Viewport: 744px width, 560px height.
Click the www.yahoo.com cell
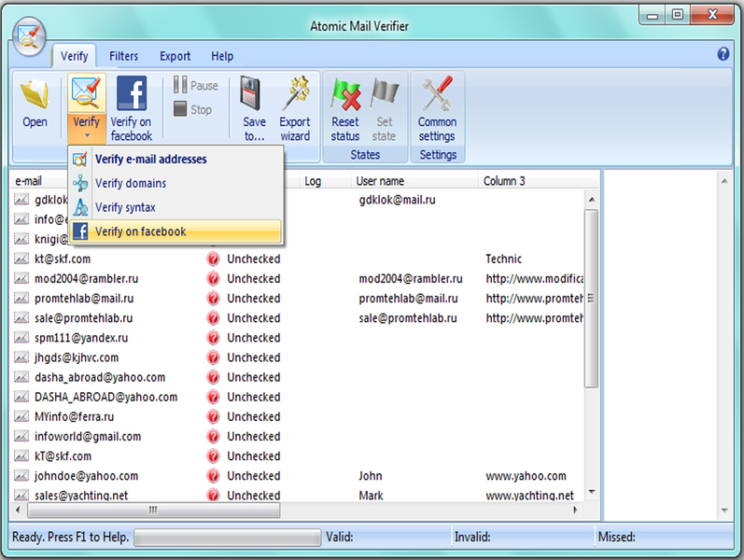[x=526, y=475]
